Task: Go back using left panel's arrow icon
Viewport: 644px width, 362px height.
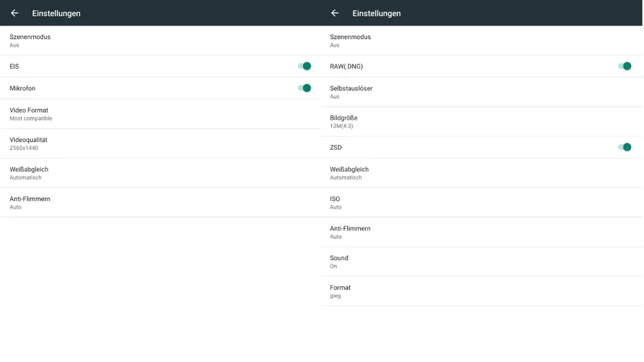Action: click(x=14, y=13)
